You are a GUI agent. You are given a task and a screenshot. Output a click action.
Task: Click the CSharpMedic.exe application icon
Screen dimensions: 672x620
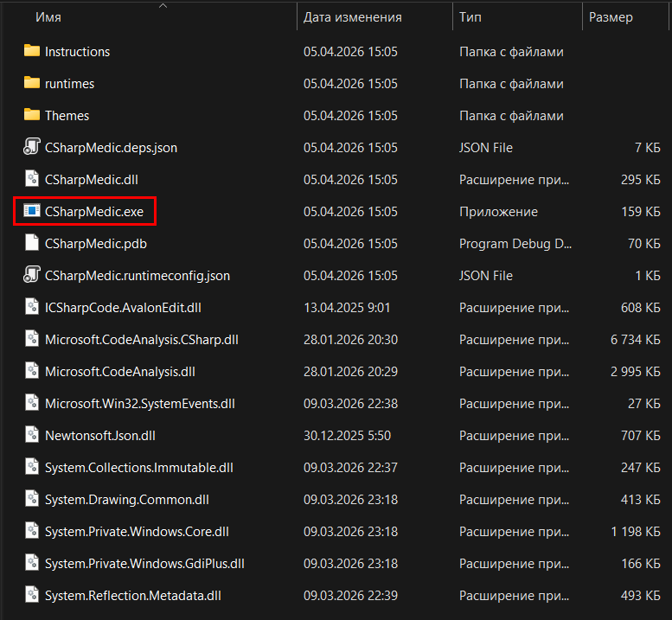tap(32, 211)
